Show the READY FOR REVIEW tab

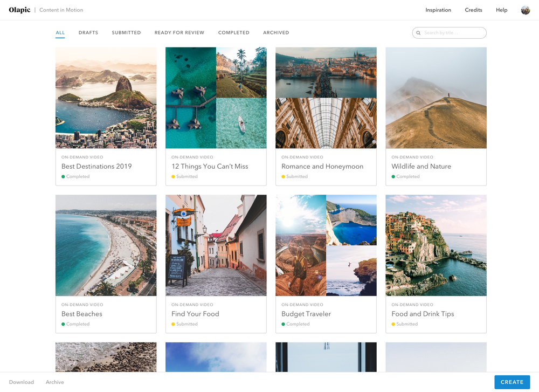click(x=179, y=33)
